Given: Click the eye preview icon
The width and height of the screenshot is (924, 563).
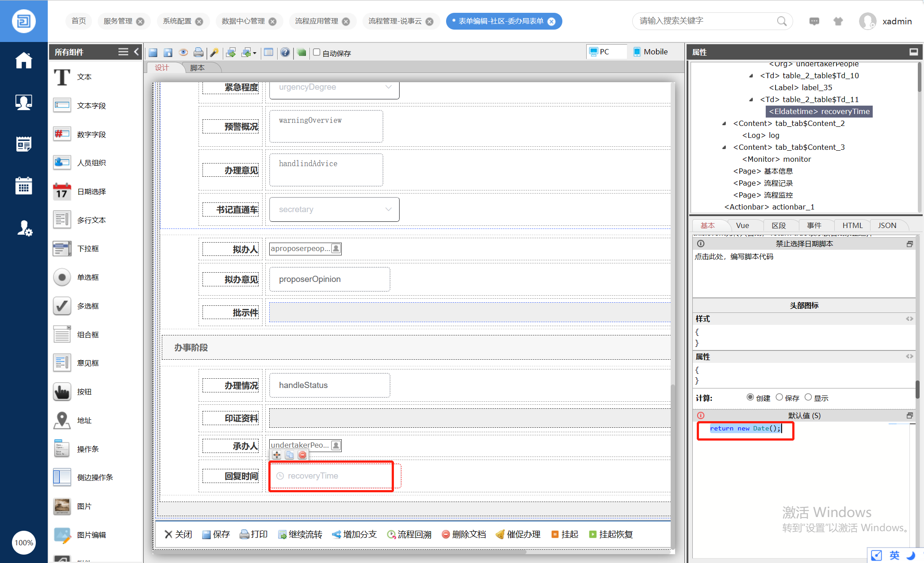Looking at the screenshot, I should [x=183, y=53].
